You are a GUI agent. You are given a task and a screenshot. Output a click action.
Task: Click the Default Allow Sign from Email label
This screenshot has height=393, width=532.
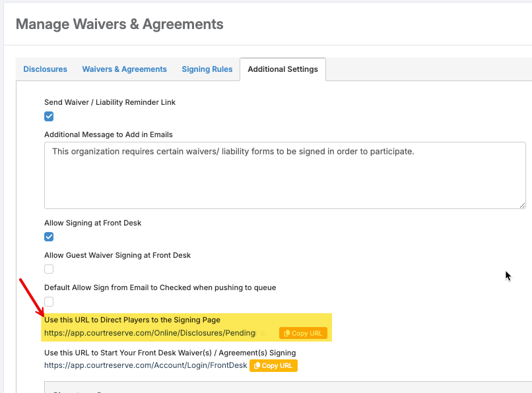click(160, 287)
